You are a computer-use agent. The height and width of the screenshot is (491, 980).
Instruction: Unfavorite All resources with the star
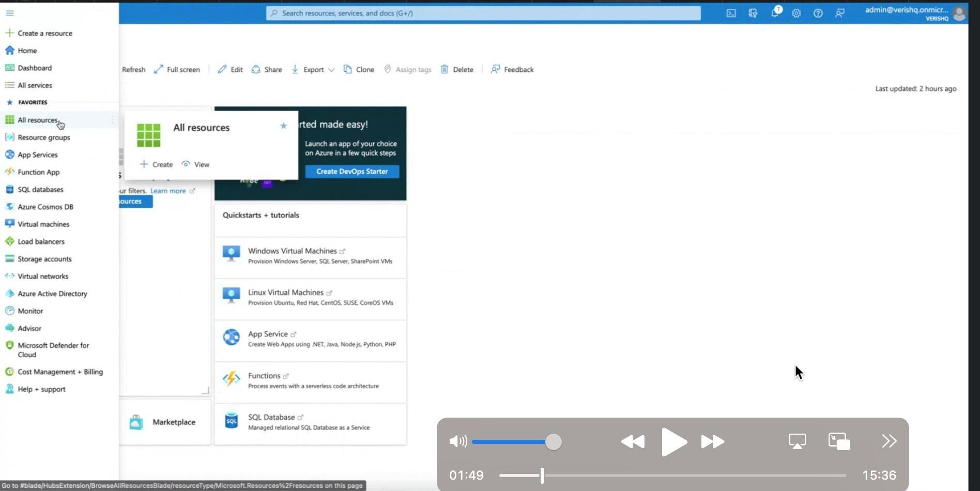pos(283,126)
